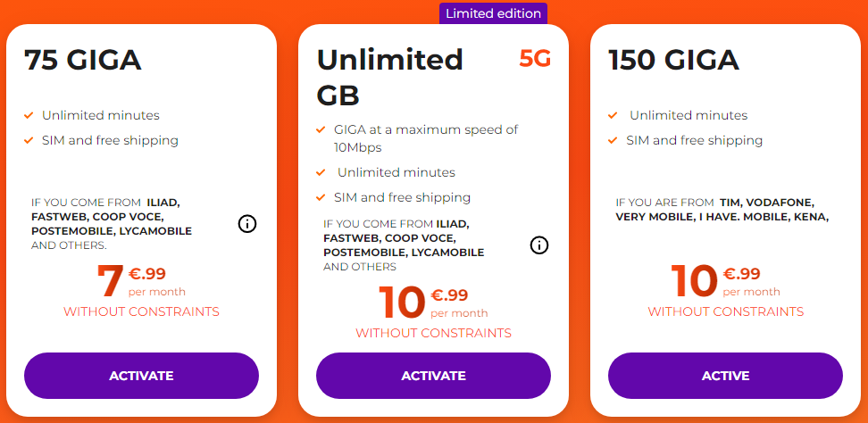Viewport: 868px width, 423px height.
Task: Click checkmark next to Unlimited minutes in Unlimited GB
Action: pyautogui.click(x=321, y=173)
